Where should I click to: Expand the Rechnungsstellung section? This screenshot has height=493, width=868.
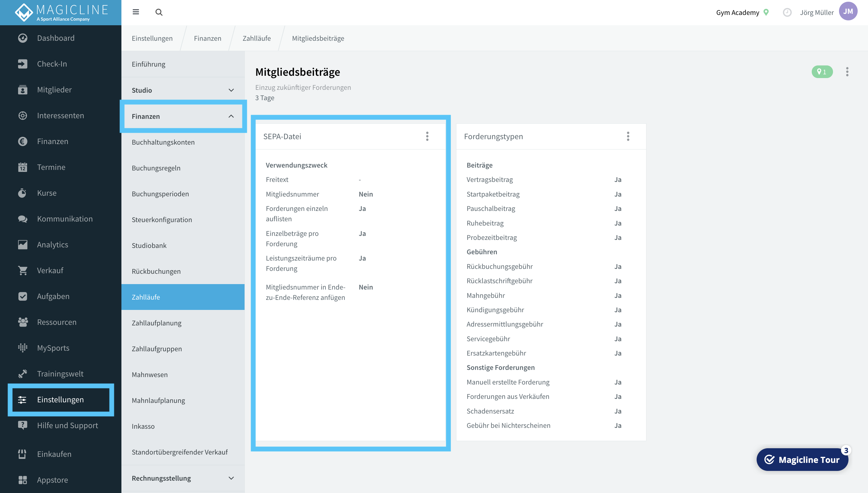point(183,478)
